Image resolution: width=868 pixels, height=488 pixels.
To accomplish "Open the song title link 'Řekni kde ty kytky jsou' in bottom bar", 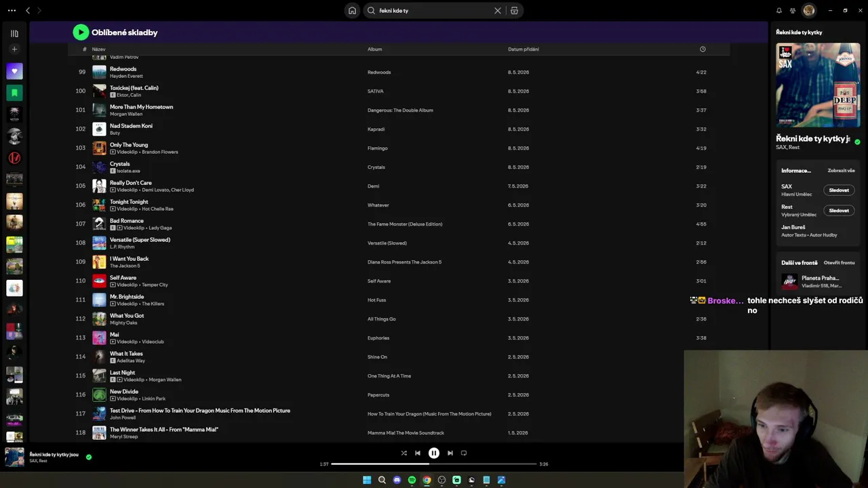I will pyautogui.click(x=54, y=455).
